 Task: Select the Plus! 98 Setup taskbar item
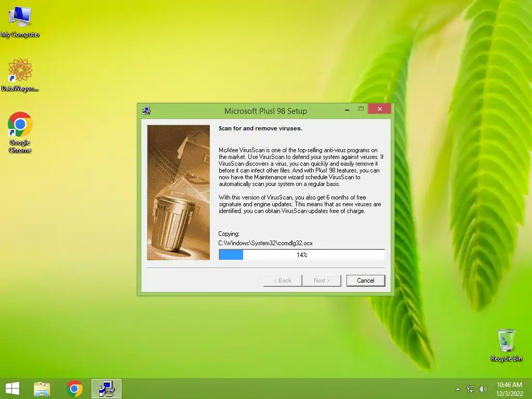[106, 389]
